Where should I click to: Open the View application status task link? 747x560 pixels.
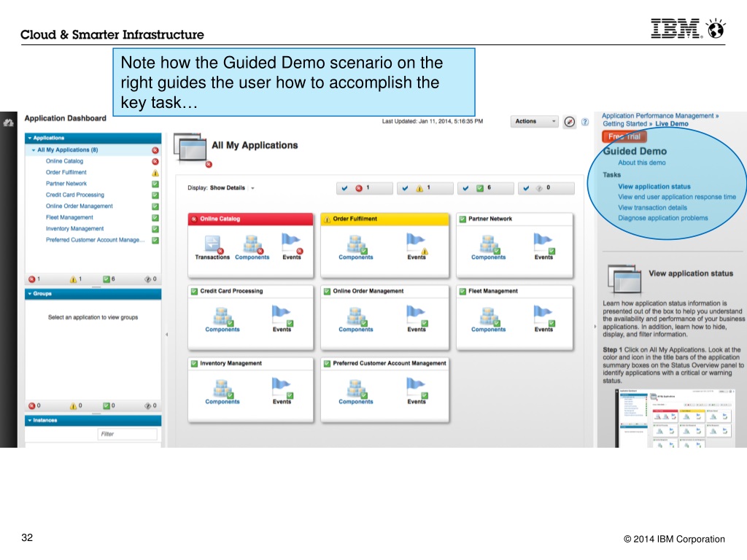(x=654, y=187)
